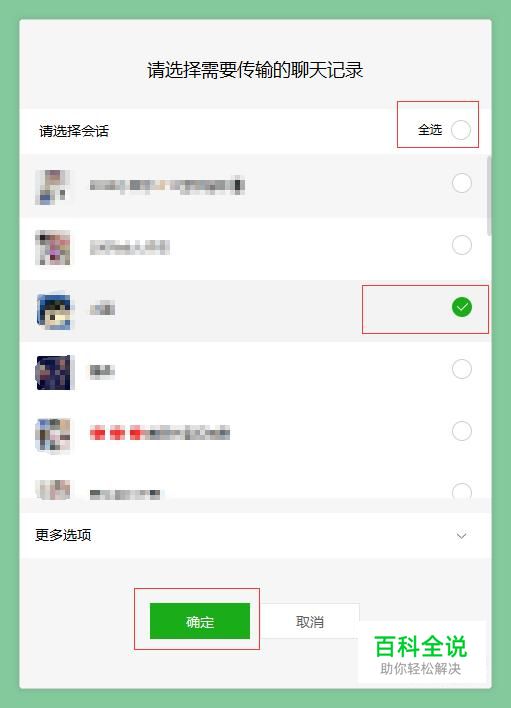Click the second conversation's avatar image
Image resolution: width=511 pixels, height=708 pixels.
[x=53, y=248]
